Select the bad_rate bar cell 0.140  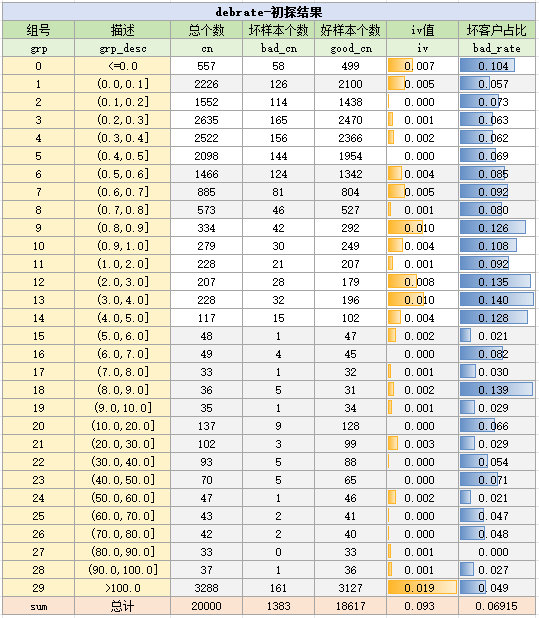[496, 300]
